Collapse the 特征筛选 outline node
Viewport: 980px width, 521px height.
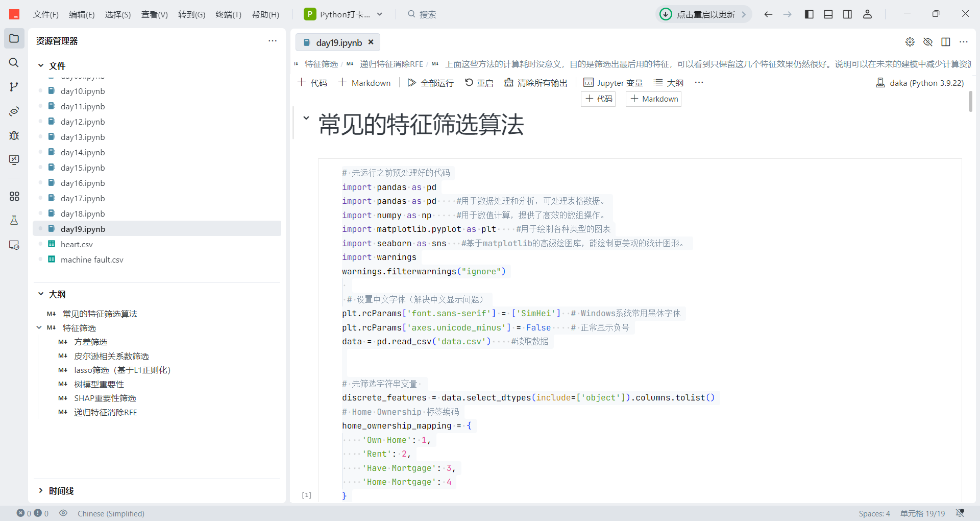point(39,327)
